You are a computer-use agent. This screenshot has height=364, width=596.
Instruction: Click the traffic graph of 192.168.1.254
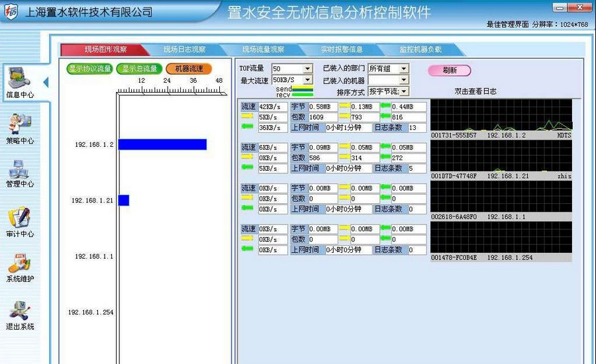coord(501,238)
